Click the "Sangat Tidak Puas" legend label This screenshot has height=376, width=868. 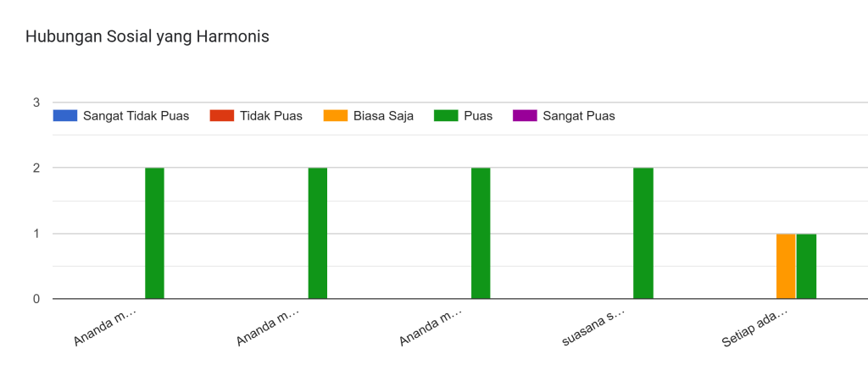(x=136, y=116)
